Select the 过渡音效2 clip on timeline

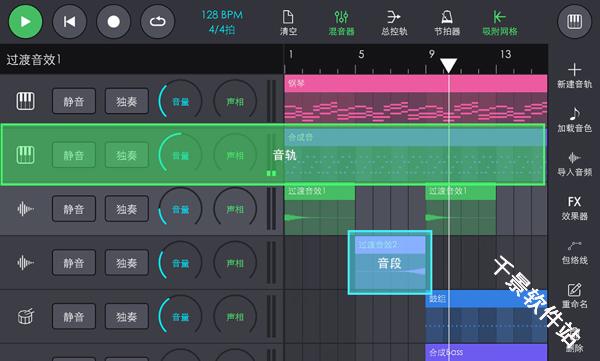point(390,263)
